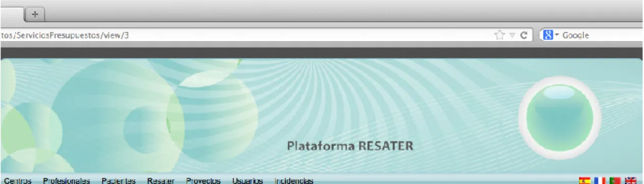The height and width of the screenshot is (184, 644).
Task: Open the Centros menu
Action: pyautogui.click(x=18, y=180)
